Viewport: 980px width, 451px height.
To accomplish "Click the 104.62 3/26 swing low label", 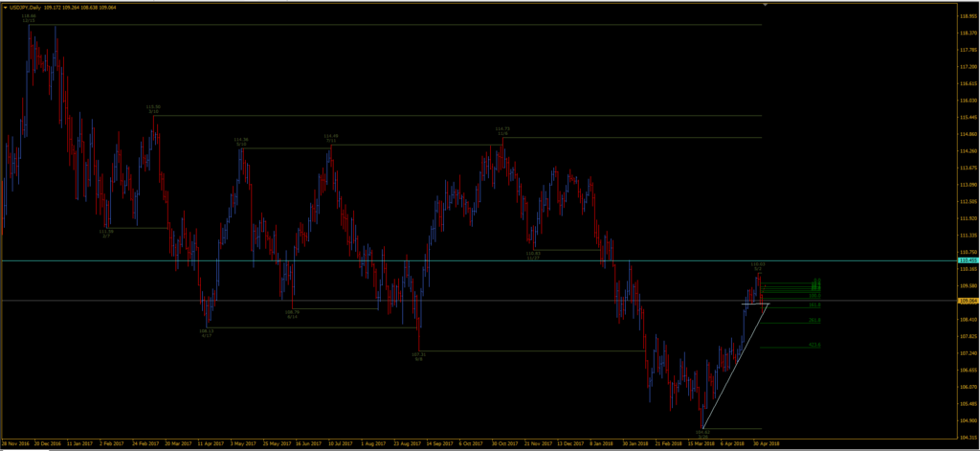I will [703, 434].
